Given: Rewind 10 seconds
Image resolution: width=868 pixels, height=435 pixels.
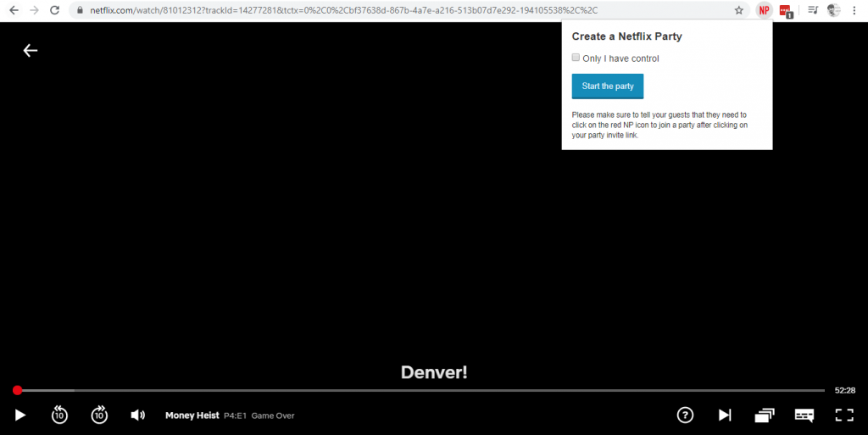Looking at the screenshot, I should click(x=59, y=415).
